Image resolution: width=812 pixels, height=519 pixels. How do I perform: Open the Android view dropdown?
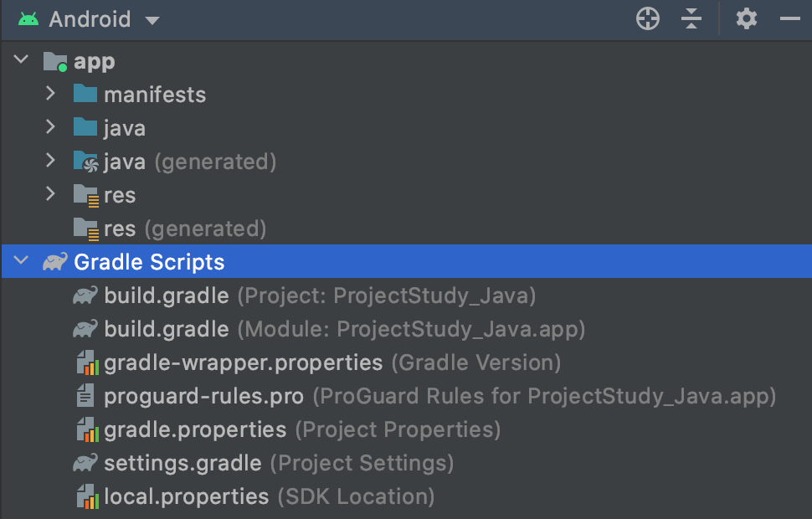point(152,20)
